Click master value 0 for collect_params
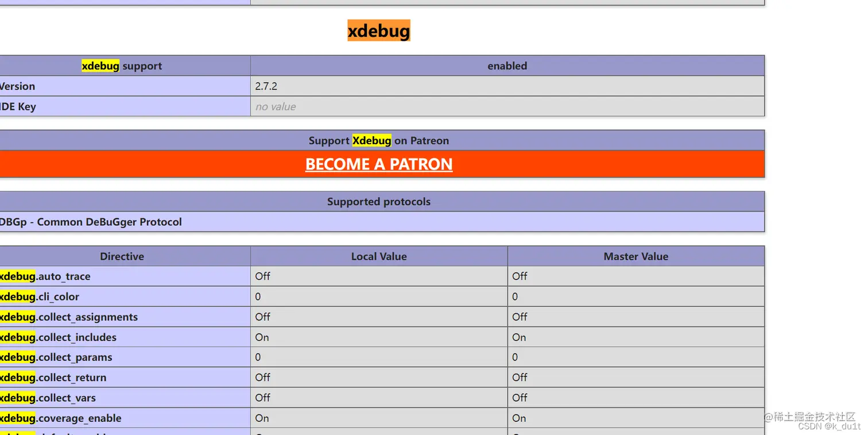This screenshot has height=435, width=868. tap(636, 357)
